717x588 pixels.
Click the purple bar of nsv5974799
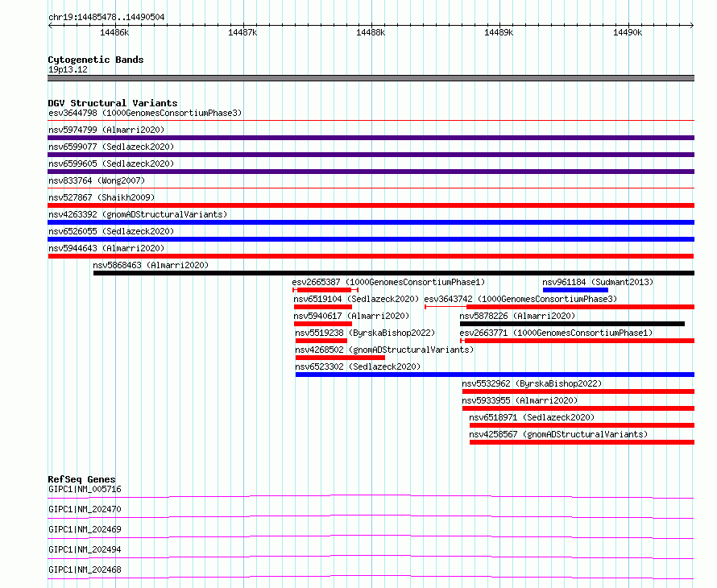tap(371, 138)
